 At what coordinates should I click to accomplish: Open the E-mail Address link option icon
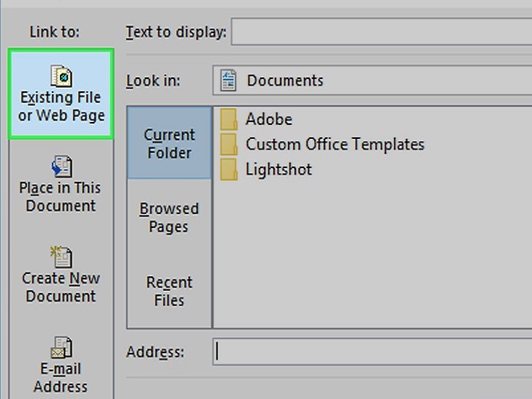click(x=61, y=347)
